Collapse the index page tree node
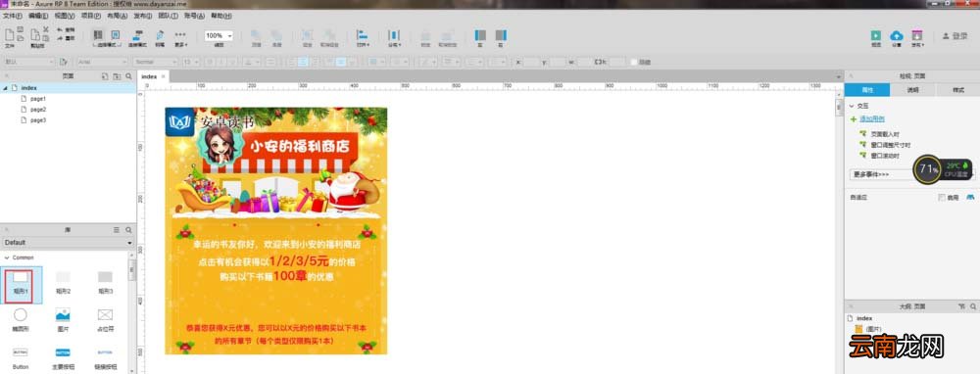980x374 pixels. (6, 88)
